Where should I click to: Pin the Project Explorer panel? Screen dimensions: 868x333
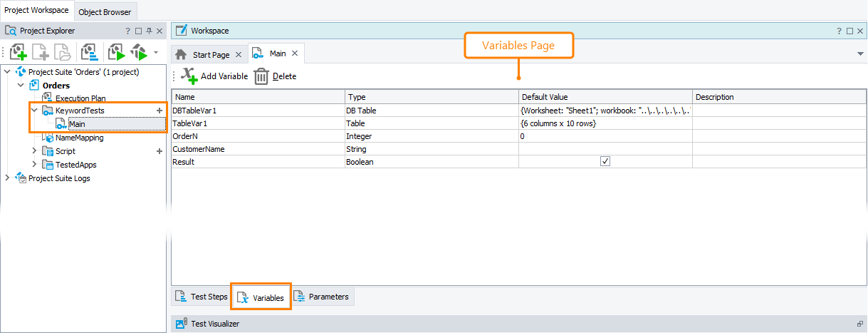point(149,31)
